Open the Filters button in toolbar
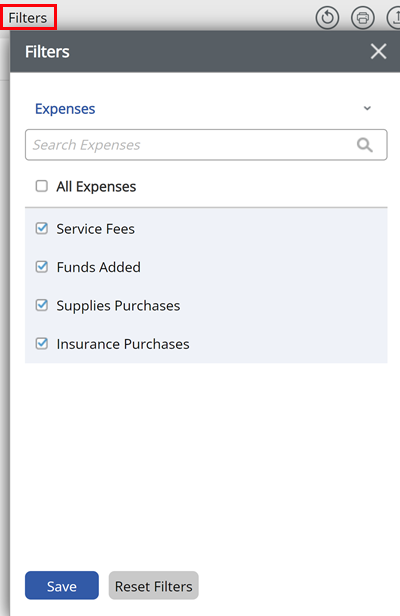Screen dimensions: 400x616 [x=28, y=18]
